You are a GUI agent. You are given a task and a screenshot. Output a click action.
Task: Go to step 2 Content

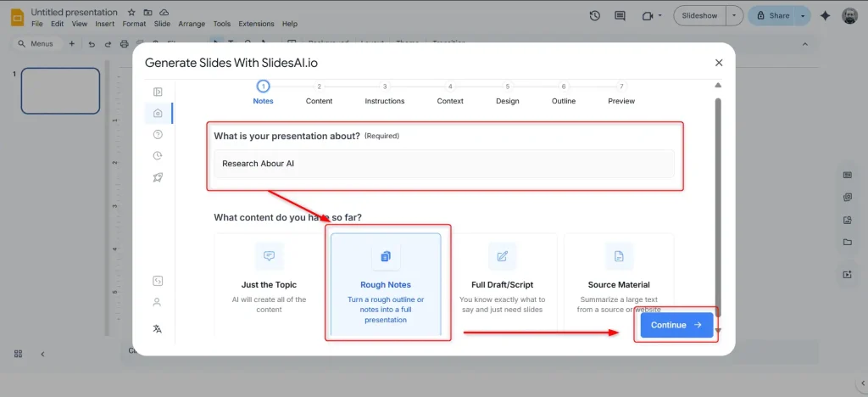pos(319,93)
